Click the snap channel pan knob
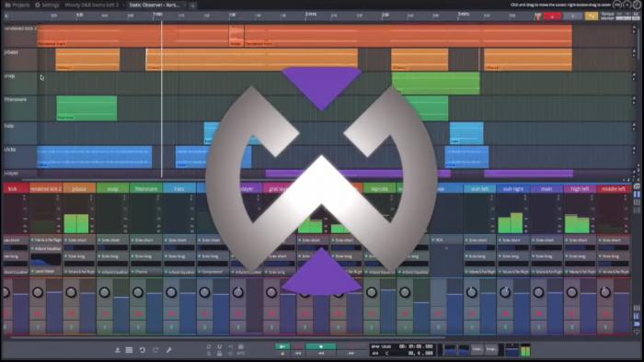This screenshot has width=644, height=362. point(104,292)
